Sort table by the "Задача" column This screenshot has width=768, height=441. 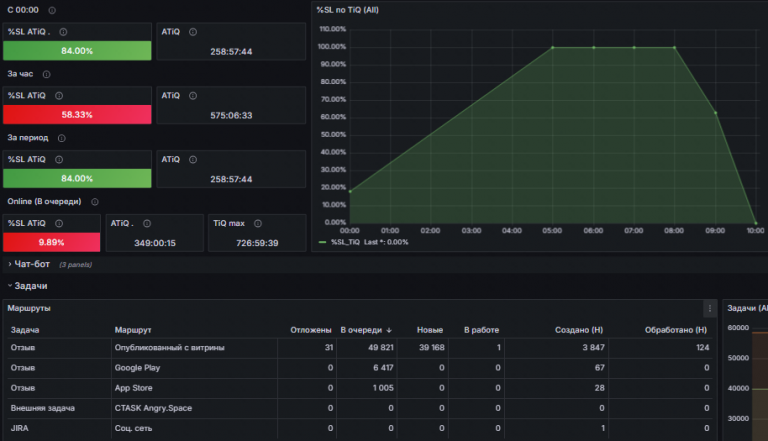[x=25, y=330]
